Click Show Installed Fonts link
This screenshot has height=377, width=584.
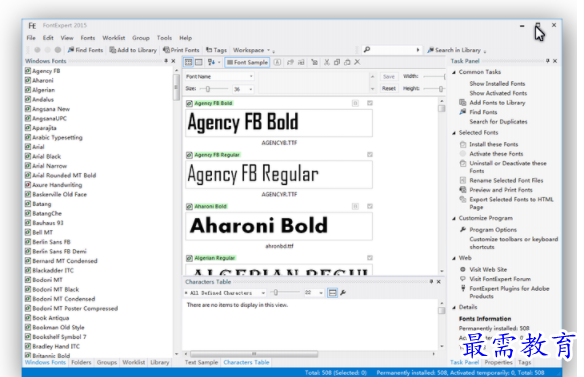click(x=497, y=83)
